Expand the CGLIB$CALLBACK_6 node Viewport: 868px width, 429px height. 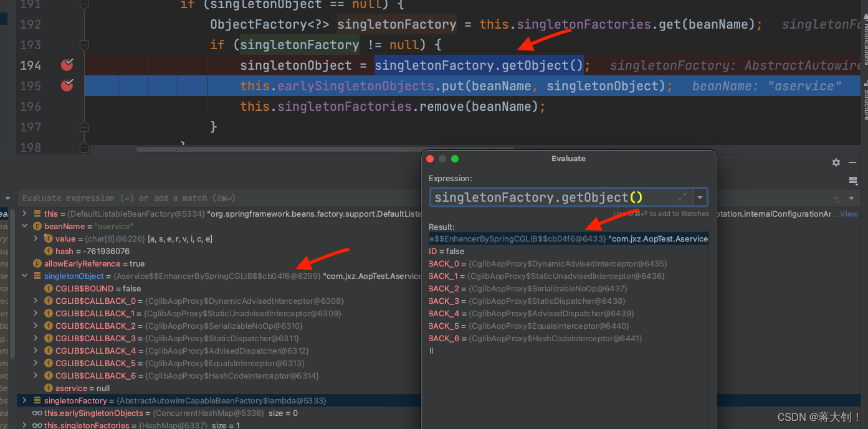(36, 375)
